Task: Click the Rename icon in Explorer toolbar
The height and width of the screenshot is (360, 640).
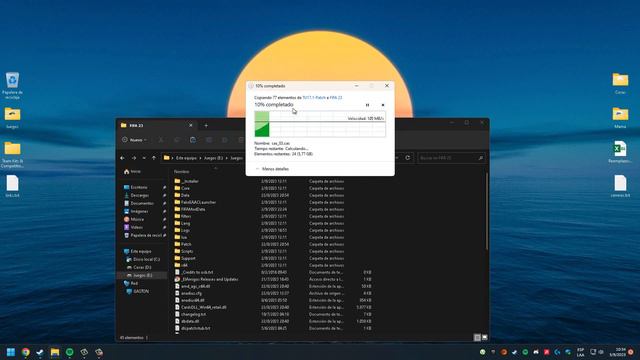Action: pyautogui.click(x=209, y=140)
